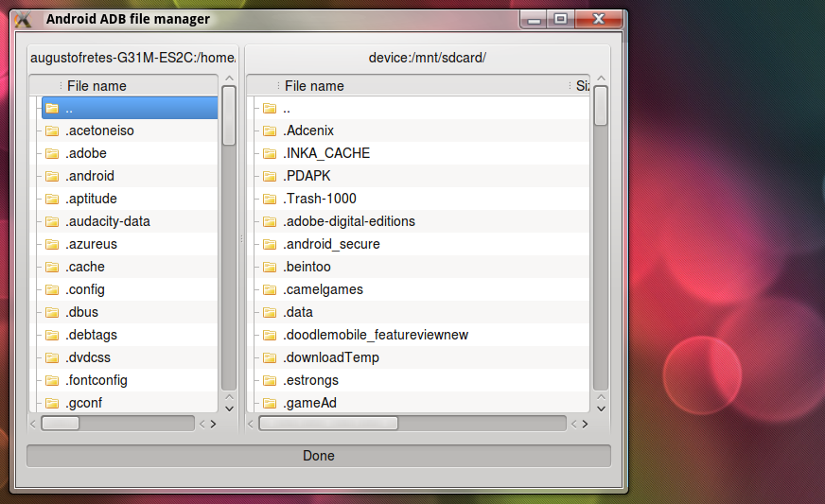Click the local path label augustofretes-G31M-ES2C:/home
This screenshot has height=504, width=825.
[x=132, y=58]
